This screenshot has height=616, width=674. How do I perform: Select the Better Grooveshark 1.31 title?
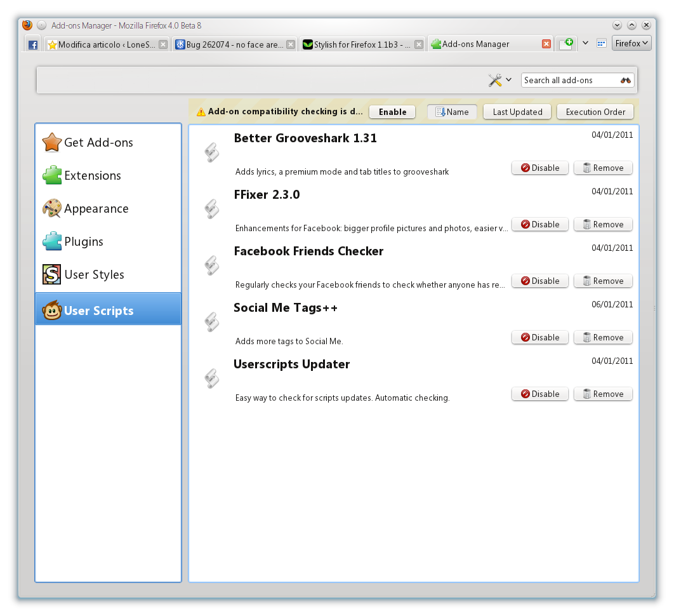pos(305,138)
